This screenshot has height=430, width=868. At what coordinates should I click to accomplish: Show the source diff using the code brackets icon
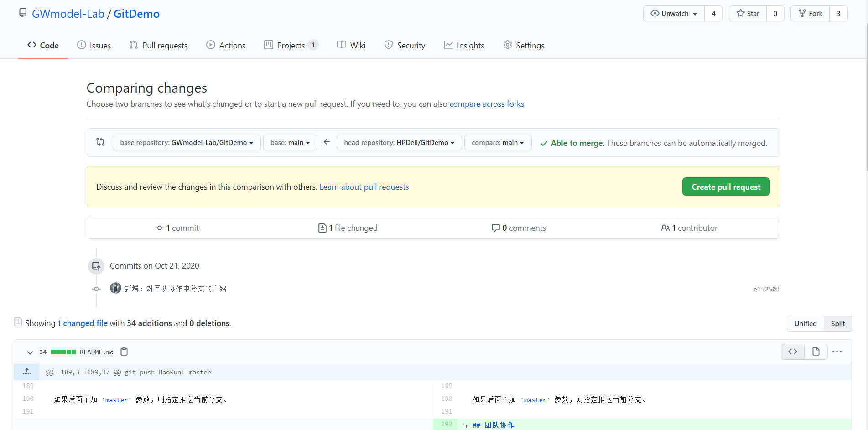(793, 352)
